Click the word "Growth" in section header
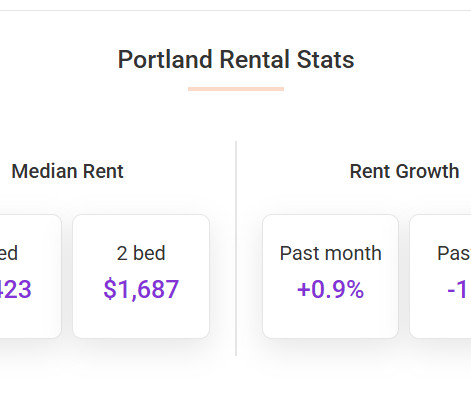 click(x=427, y=171)
